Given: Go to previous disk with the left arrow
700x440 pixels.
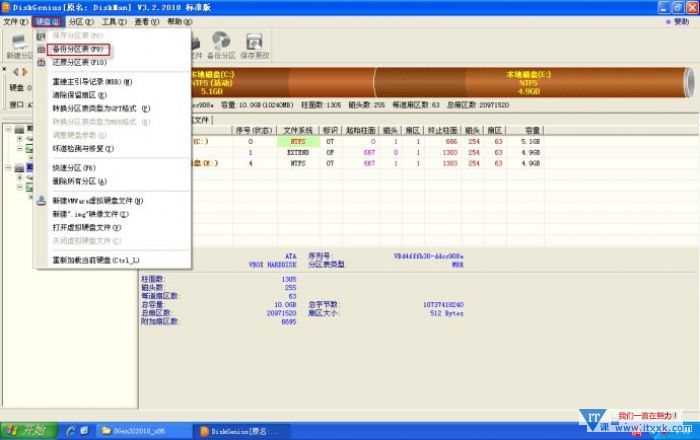Looking at the screenshot, I should (16, 72).
